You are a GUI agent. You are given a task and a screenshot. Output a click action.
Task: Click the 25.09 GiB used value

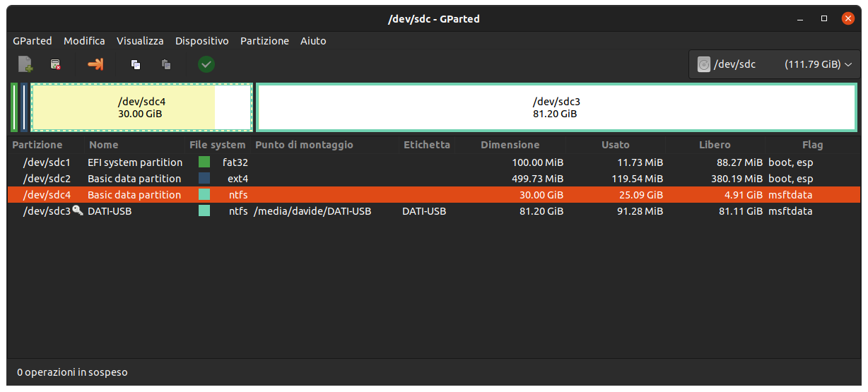click(640, 194)
